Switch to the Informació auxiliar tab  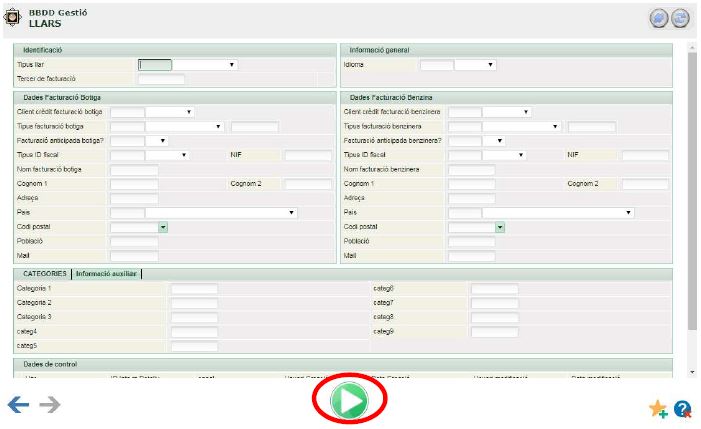[x=107, y=273]
